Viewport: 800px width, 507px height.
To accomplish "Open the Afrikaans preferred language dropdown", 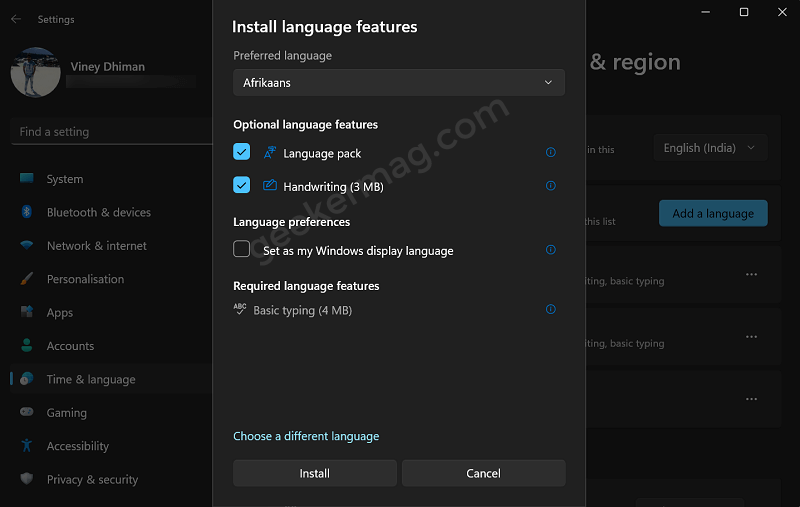I will pyautogui.click(x=398, y=83).
